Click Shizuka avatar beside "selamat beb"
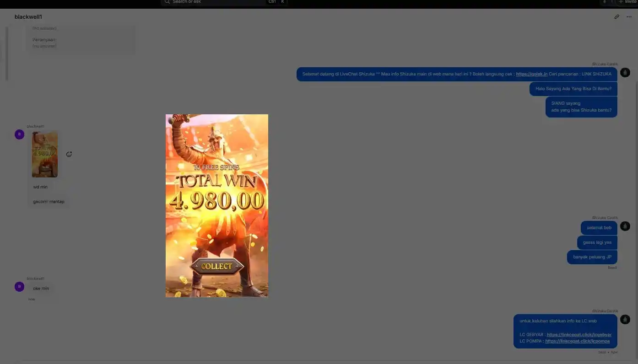This screenshot has height=364, width=638. pos(625,226)
